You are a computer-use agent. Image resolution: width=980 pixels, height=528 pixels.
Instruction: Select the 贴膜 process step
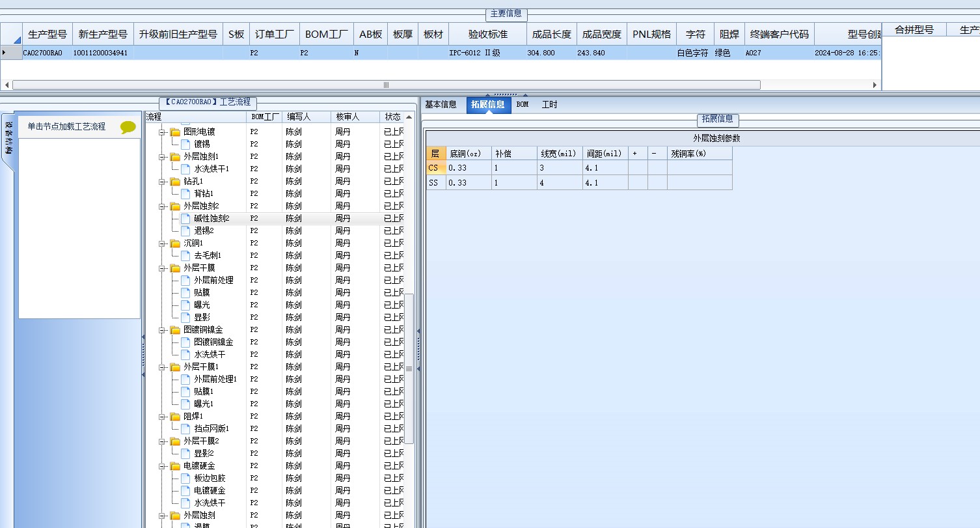(202, 292)
